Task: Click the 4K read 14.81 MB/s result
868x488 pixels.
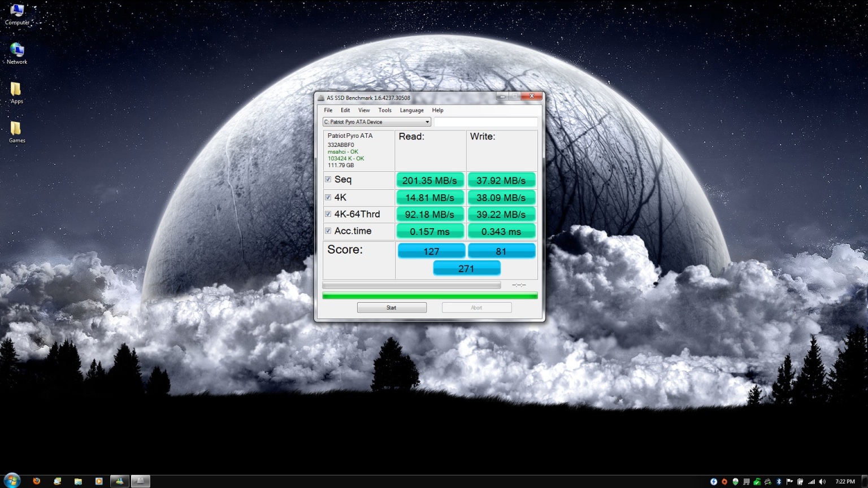Action: click(x=430, y=197)
